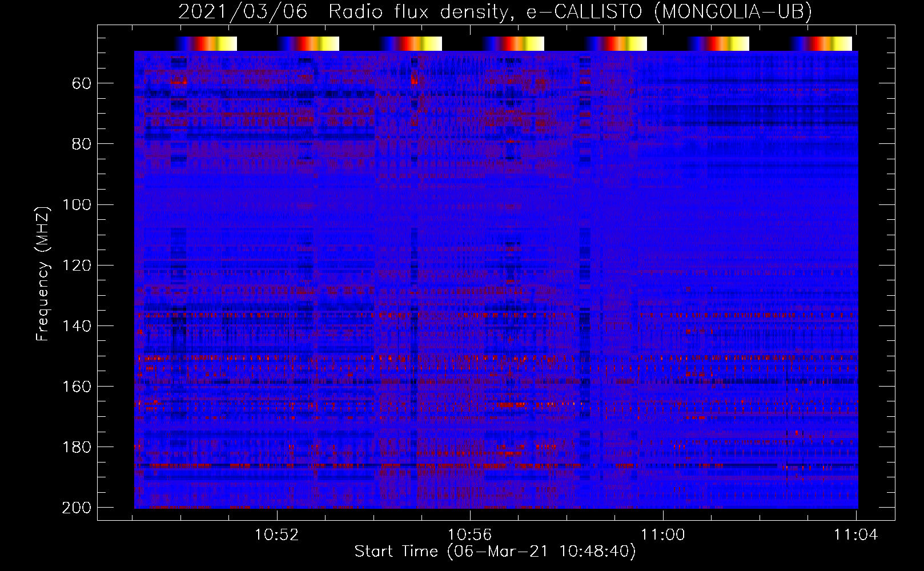
Task: Select the 140 frequency tick label
Action: (77, 325)
